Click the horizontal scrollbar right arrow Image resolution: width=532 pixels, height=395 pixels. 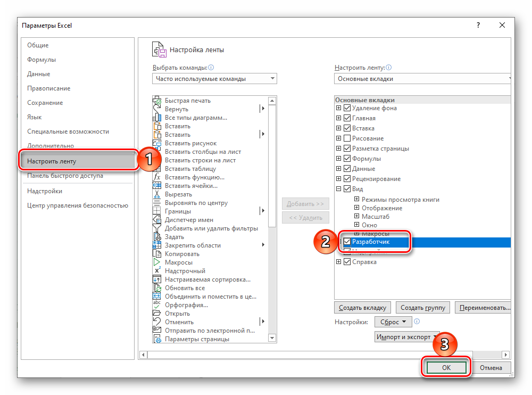coord(506,355)
